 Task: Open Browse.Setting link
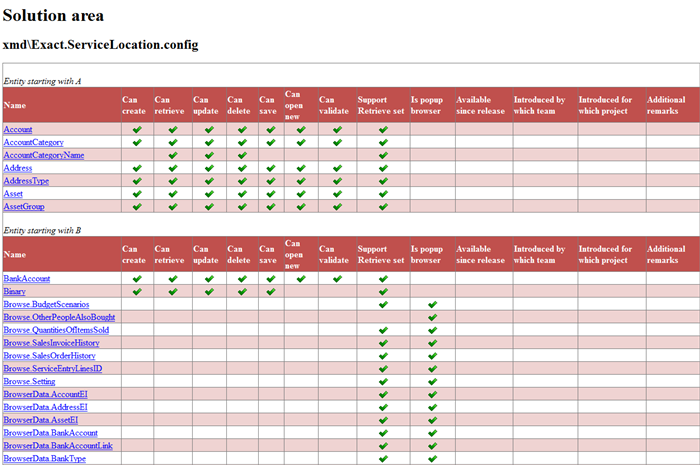pyautogui.click(x=29, y=382)
